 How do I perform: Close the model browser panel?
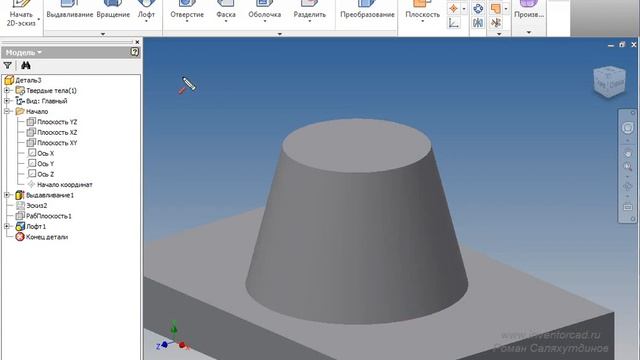point(137,42)
